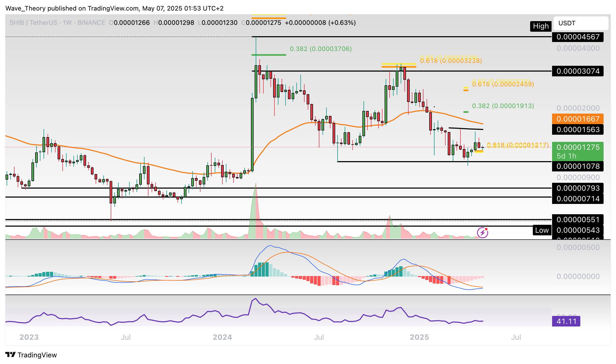Click the green 0.382 (0.00003706) Fib marker
616x364 pixels.
pyautogui.click(x=321, y=49)
